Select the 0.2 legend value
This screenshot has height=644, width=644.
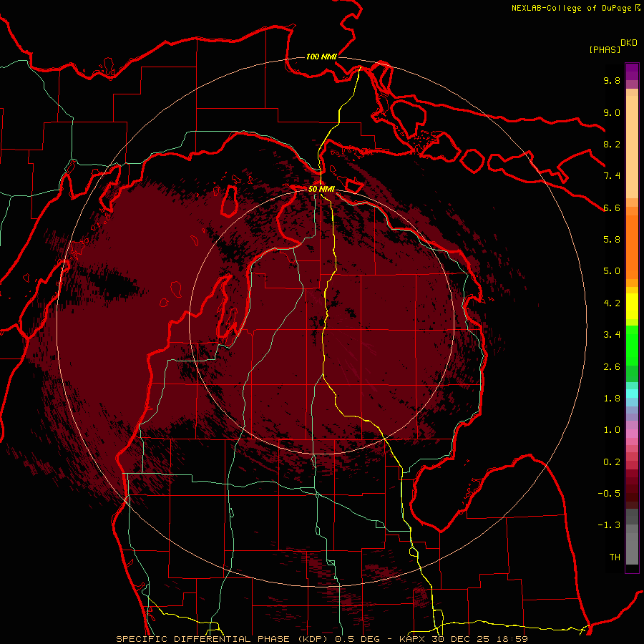click(x=612, y=462)
